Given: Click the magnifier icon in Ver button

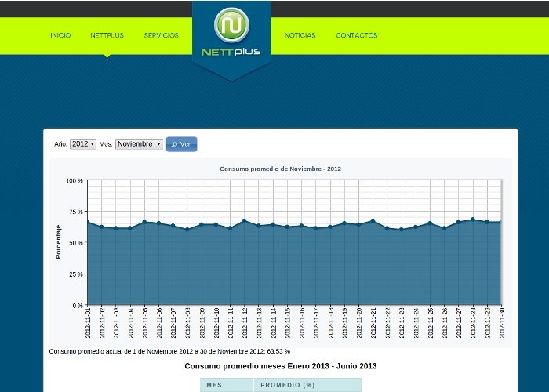Looking at the screenshot, I should click(174, 144).
